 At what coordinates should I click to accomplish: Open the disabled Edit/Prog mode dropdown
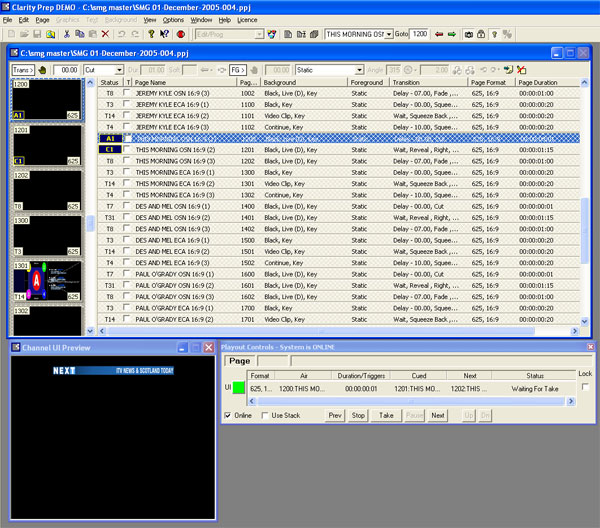(x=259, y=34)
